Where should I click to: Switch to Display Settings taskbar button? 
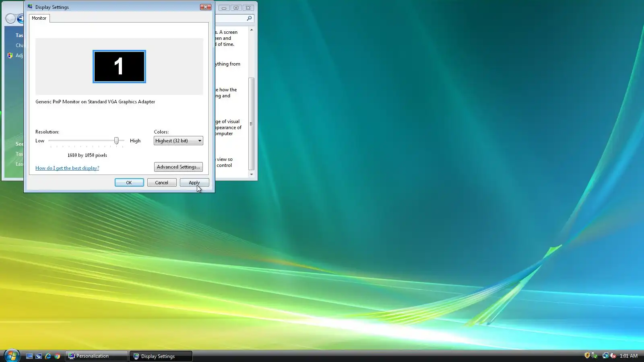(161, 356)
